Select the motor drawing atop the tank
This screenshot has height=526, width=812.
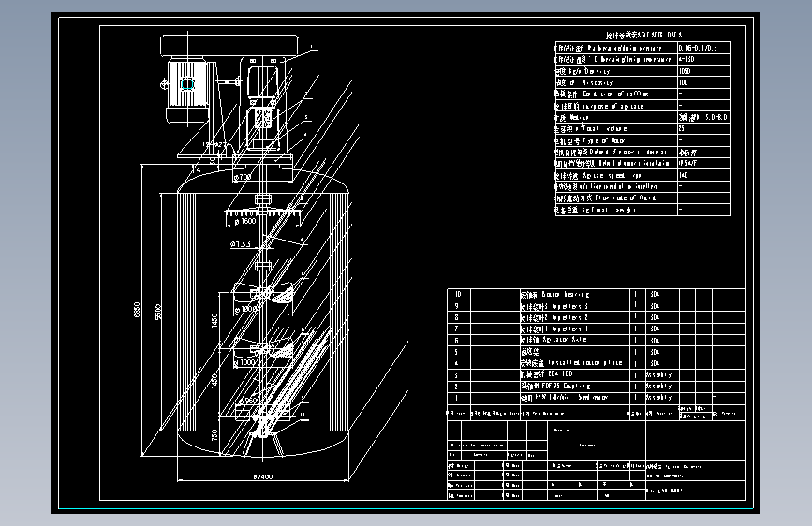tap(186, 91)
